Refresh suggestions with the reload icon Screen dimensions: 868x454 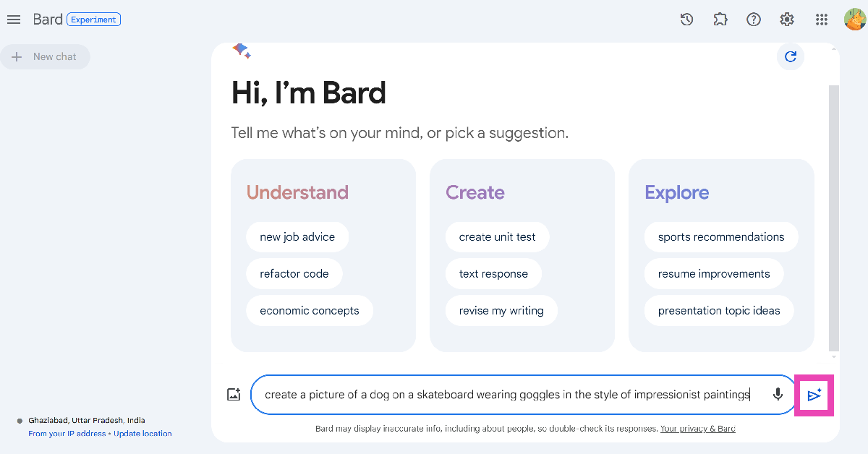[x=791, y=56]
